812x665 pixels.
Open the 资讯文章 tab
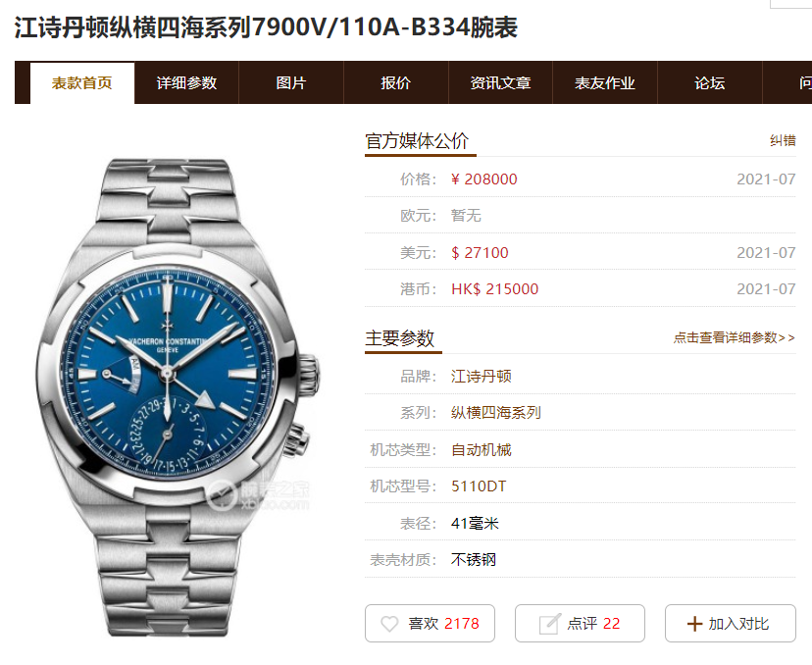[500, 82]
